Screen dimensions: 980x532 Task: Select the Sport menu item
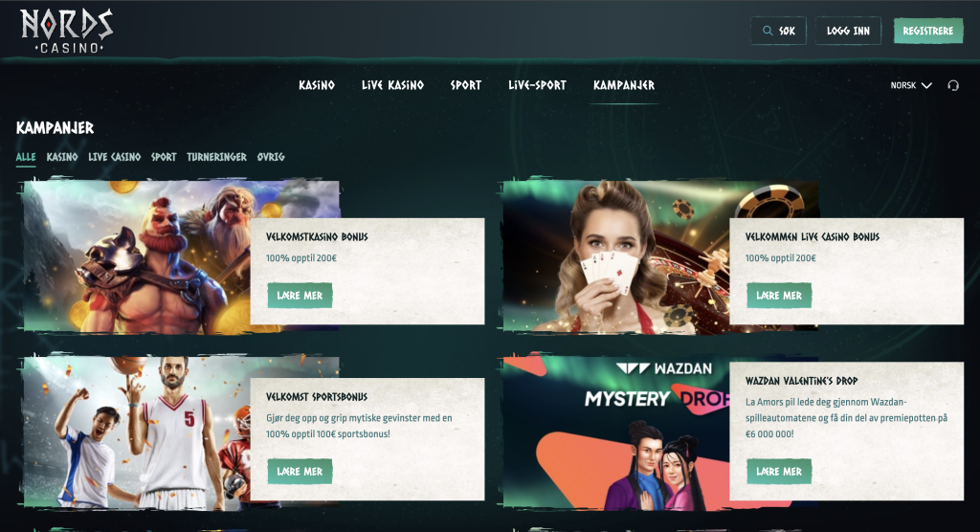point(466,85)
